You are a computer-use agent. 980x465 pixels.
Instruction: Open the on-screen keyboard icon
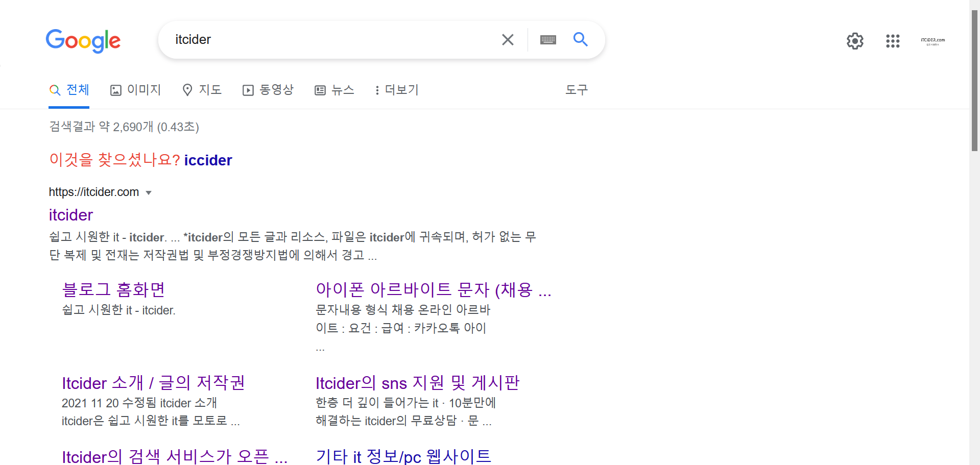[x=548, y=40]
